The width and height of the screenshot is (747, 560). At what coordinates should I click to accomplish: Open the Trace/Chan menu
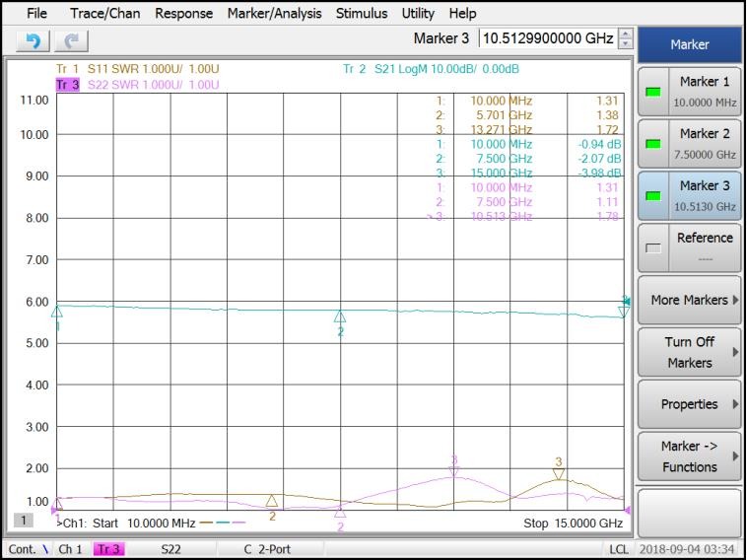coord(105,14)
